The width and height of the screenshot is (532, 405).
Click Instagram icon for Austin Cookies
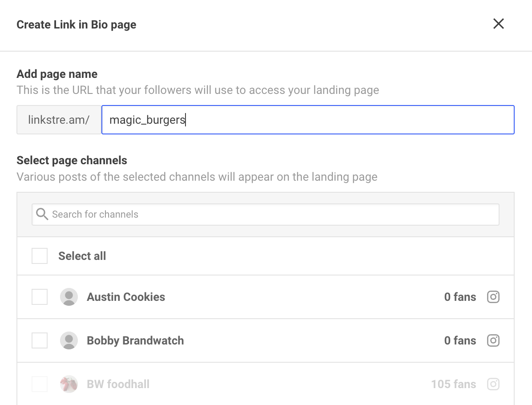tap(493, 297)
